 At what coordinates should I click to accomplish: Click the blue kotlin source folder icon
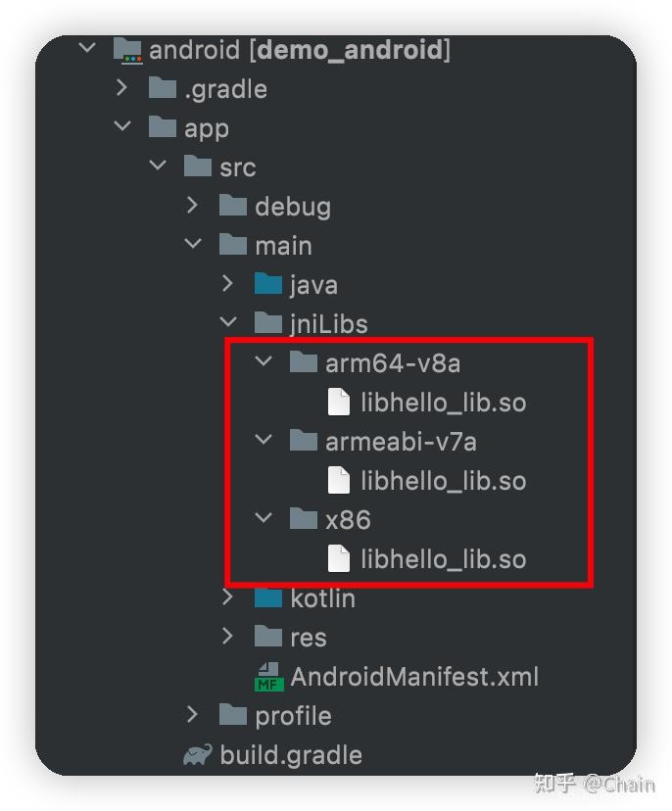pos(268,597)
